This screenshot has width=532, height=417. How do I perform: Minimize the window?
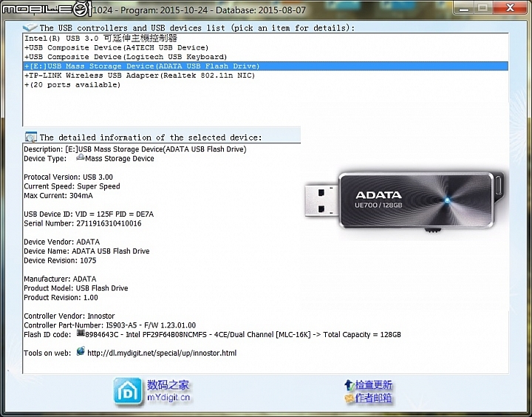tap(464, 8)
